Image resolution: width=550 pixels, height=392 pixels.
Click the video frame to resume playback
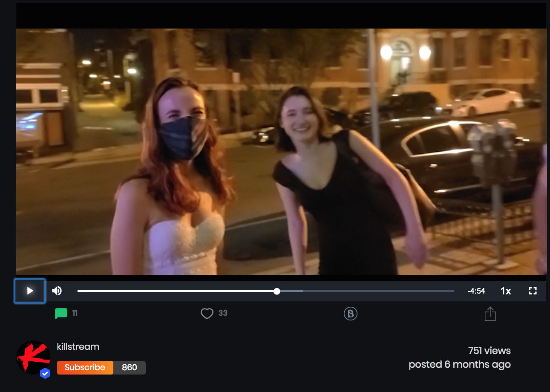pos(281,152)
